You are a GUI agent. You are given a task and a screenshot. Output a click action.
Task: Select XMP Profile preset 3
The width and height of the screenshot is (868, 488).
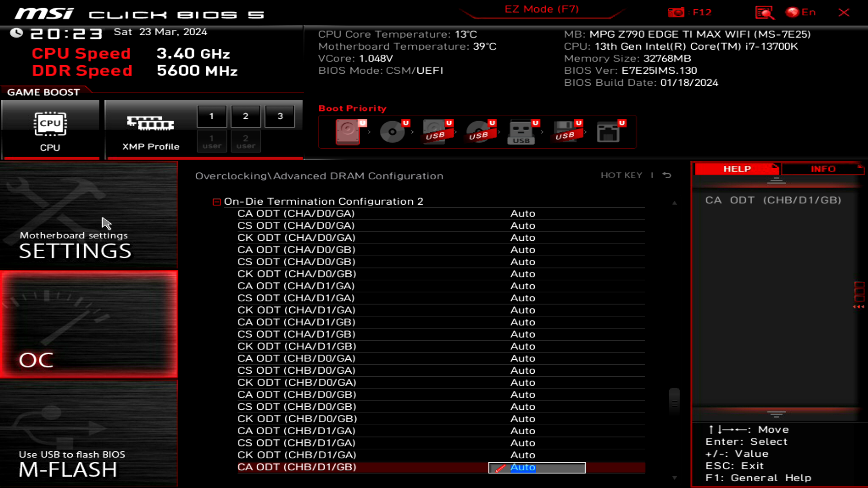pyautogui.click(x=280, y=116)
